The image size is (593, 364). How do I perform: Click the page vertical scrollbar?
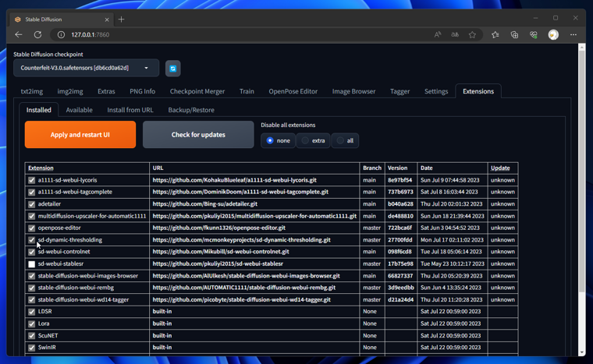(x=581, y=171)
